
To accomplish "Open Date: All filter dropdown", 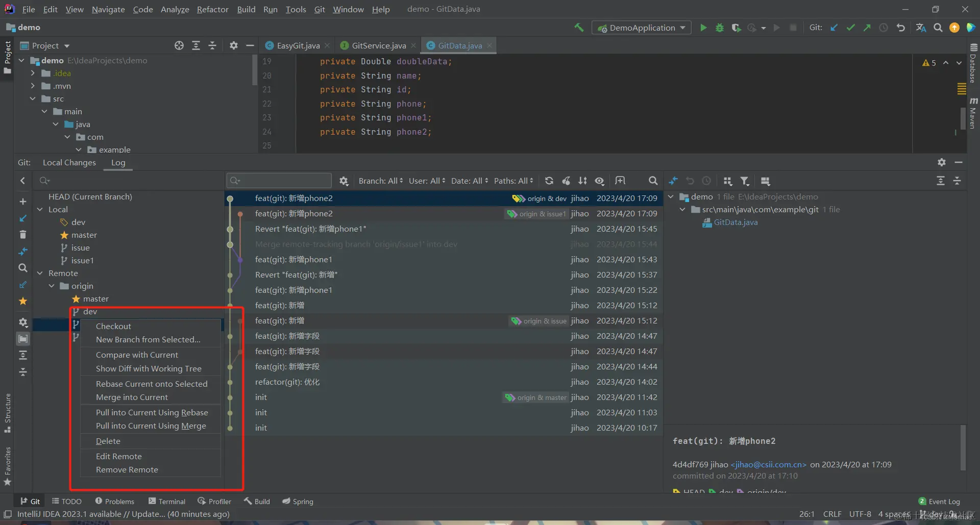I will [470, 181].
